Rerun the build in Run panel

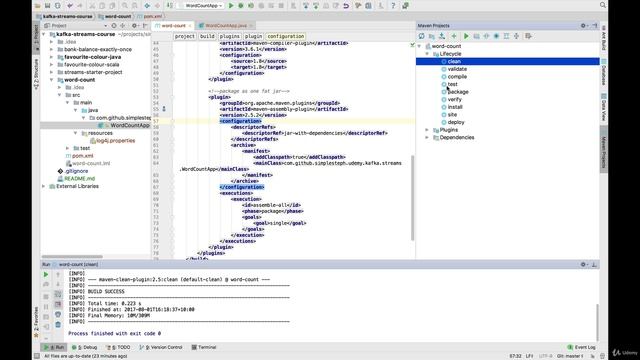[x=46, y=275]
